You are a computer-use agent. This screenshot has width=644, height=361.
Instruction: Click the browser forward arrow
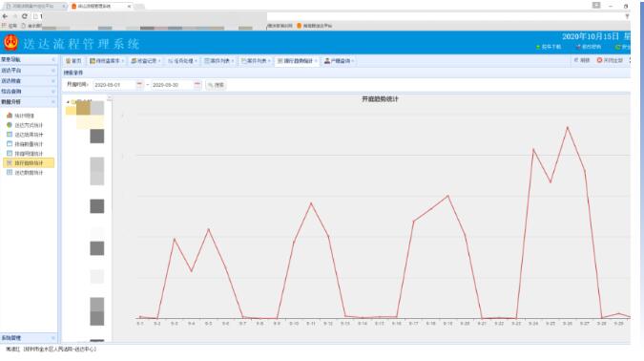[14, 16]
